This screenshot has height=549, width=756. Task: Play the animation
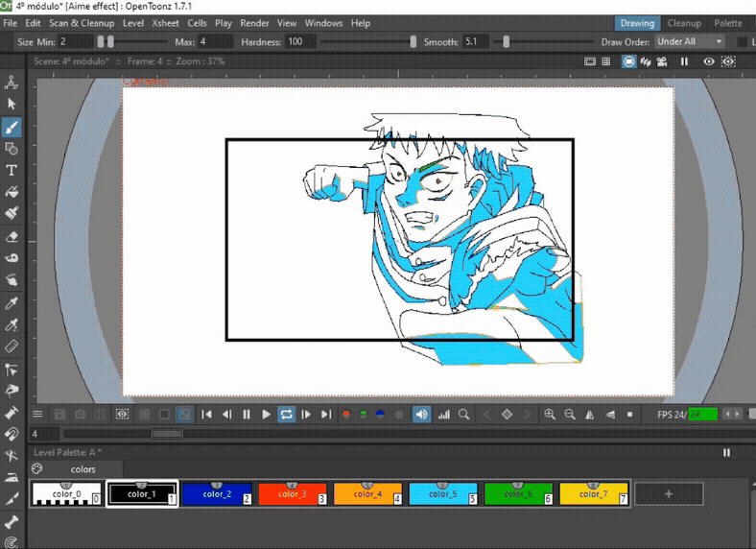266,415
